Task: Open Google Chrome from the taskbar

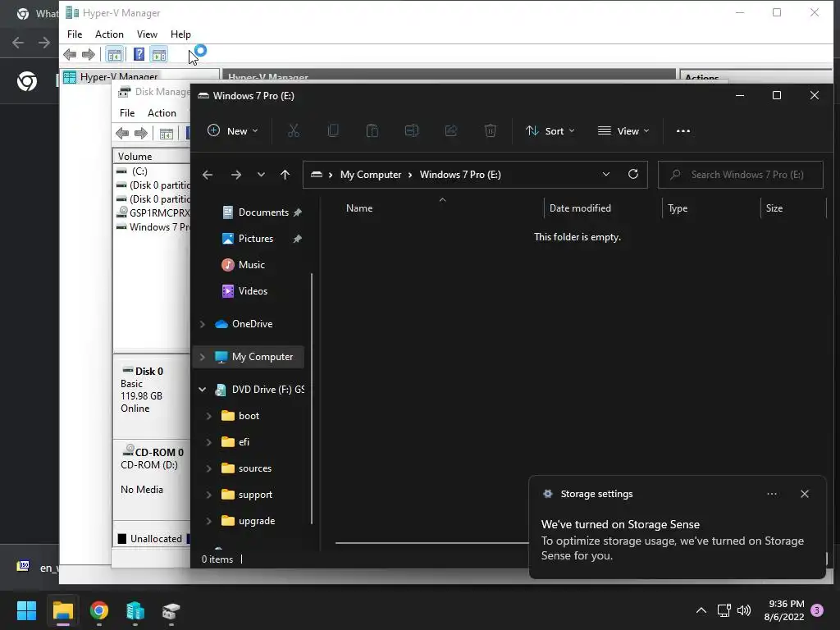Action: pos(99,610)
